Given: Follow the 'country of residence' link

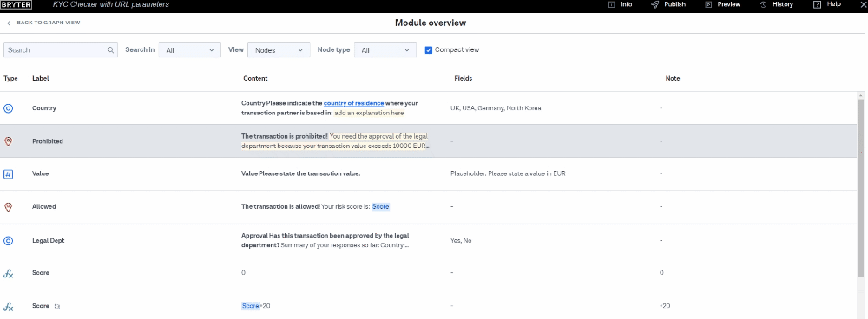Looking at the screenshot, I should coord(354,103).
